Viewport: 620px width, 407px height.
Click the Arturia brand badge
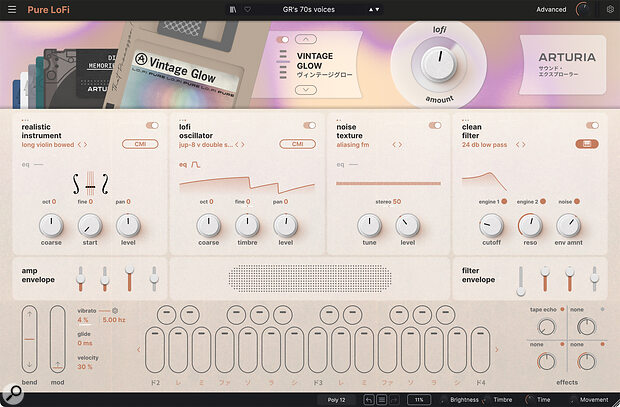click(562, 65)
